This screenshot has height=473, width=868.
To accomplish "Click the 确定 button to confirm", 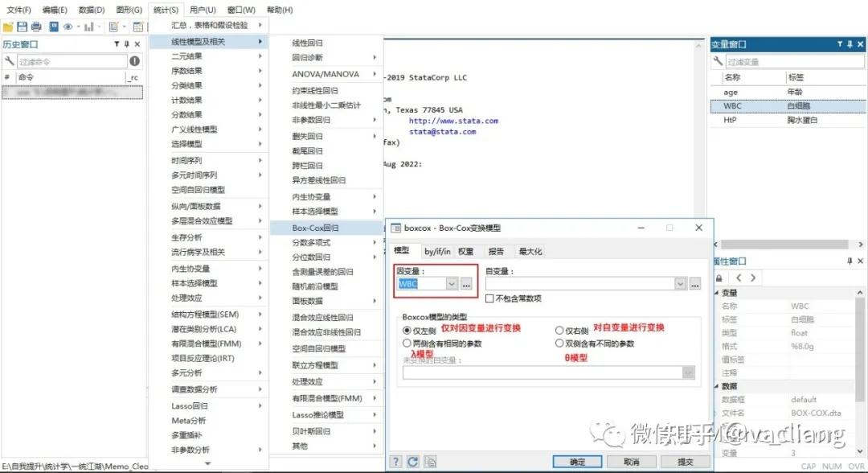I will [578, 460].
